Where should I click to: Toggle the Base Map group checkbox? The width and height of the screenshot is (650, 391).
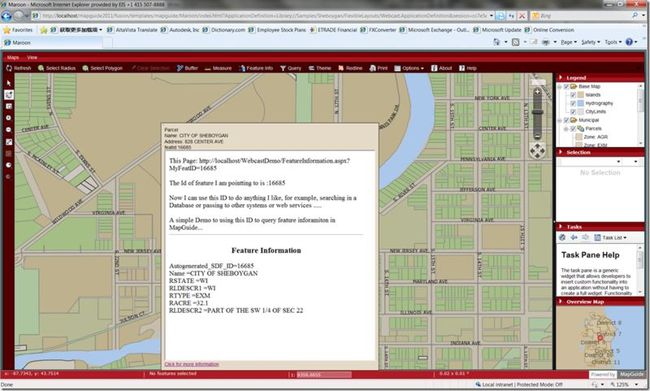(x=566, y=86)
